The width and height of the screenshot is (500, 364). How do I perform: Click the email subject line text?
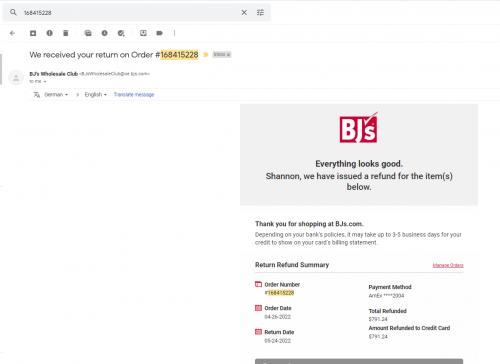[x=114, y=55]
